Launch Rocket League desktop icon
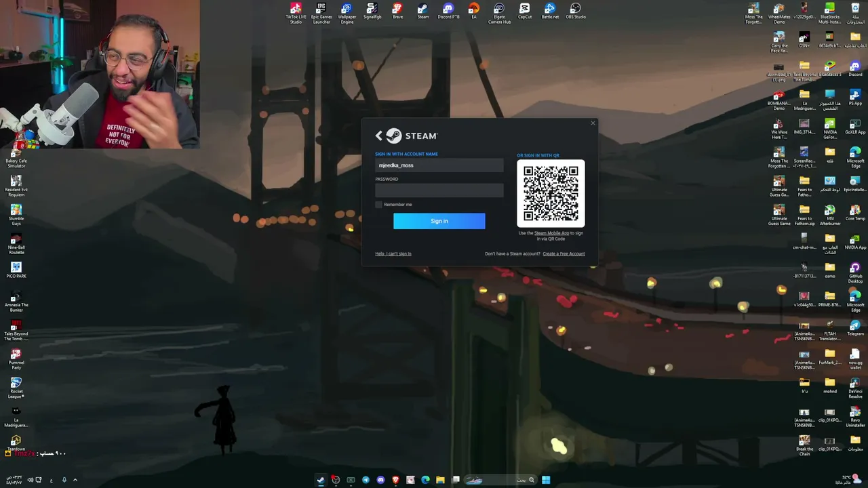 point(16,388)
